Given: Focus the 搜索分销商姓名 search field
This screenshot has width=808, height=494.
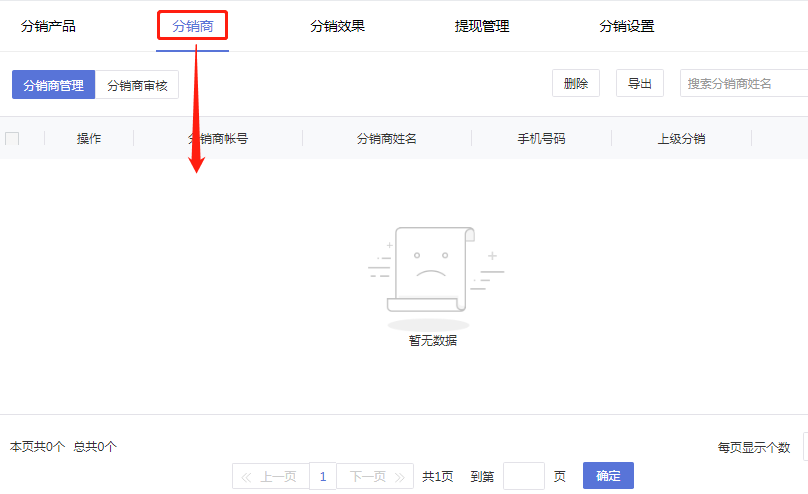Looking at the screenshot, I should point(744,83).
